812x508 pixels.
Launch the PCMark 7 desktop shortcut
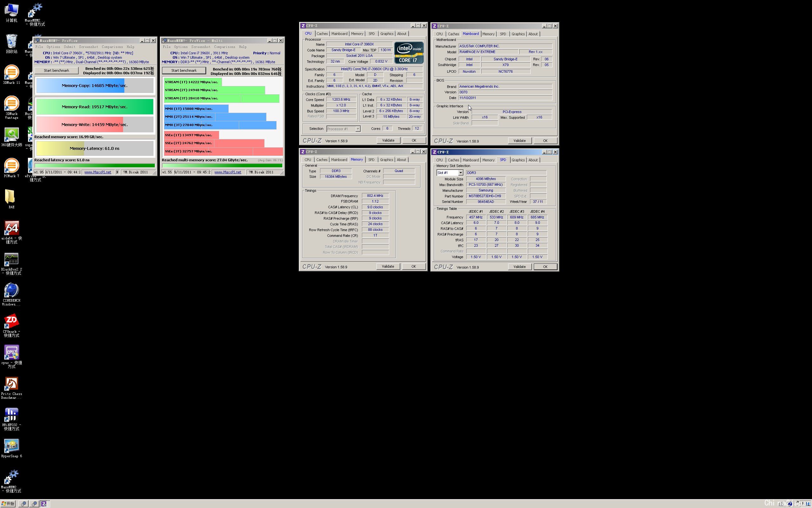coord(11,168)
